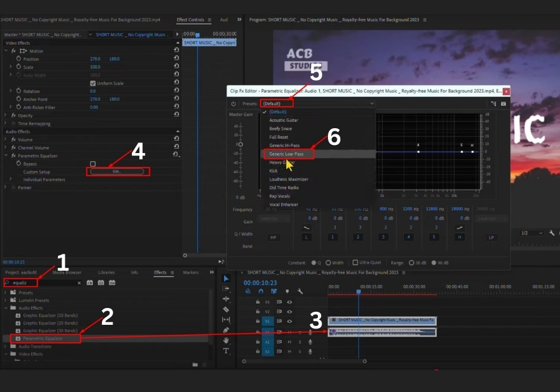Filter Effects by Accelerated Effects icon
Screen dimensions: 560x392
[x=90, y=282]
